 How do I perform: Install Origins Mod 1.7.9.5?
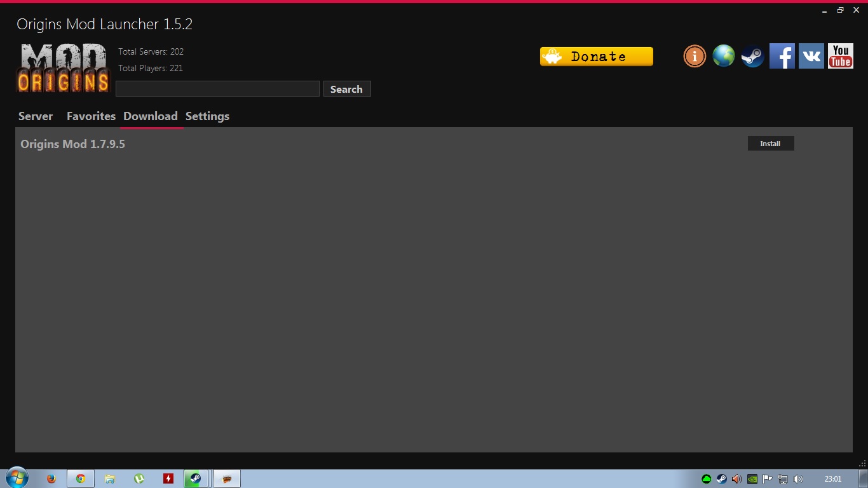coord(771,144)
